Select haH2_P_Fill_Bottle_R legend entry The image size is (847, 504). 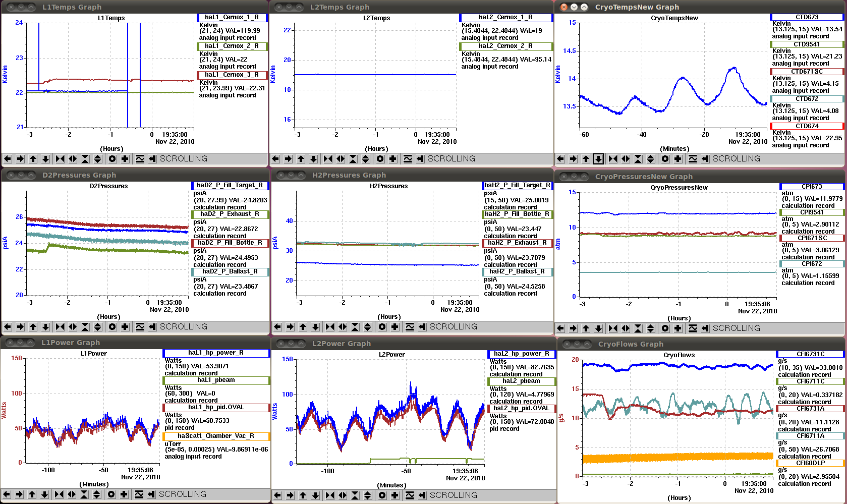pyautogui.click(x=517, y=214)
